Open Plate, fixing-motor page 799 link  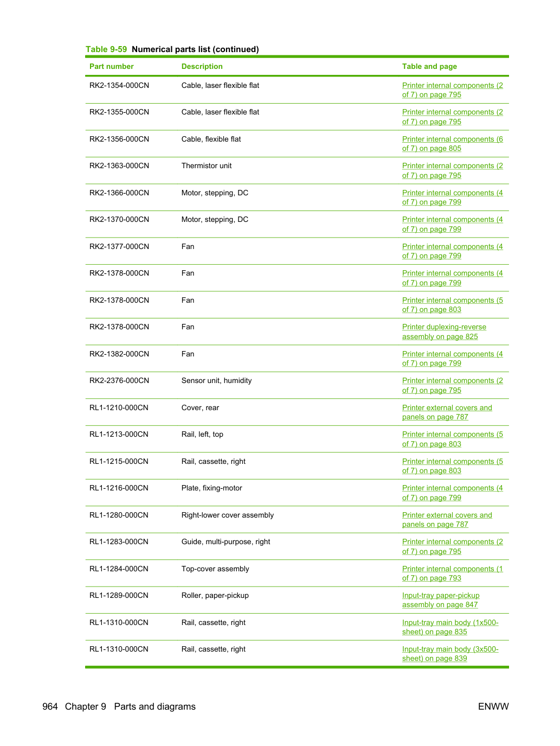click(x=452, y=493)
